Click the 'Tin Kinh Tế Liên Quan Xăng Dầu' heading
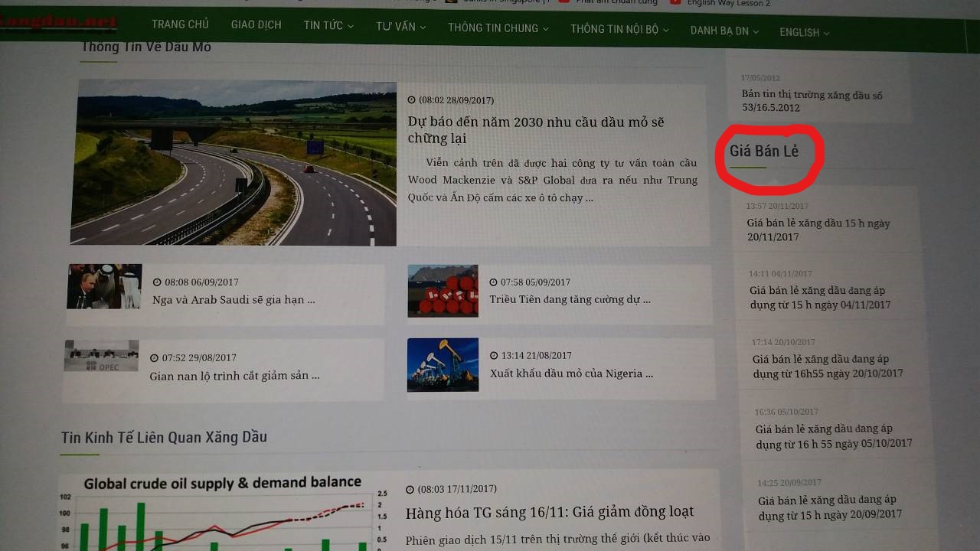980x551 pixels. click(x=164, y=437)
